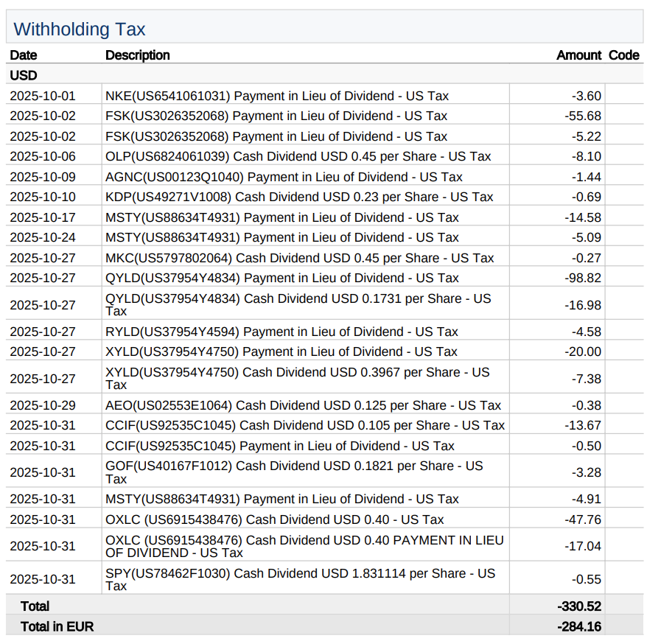Click the Total amount -330.52
Viewport: 647px width, 644px height.
pos(579,606)
